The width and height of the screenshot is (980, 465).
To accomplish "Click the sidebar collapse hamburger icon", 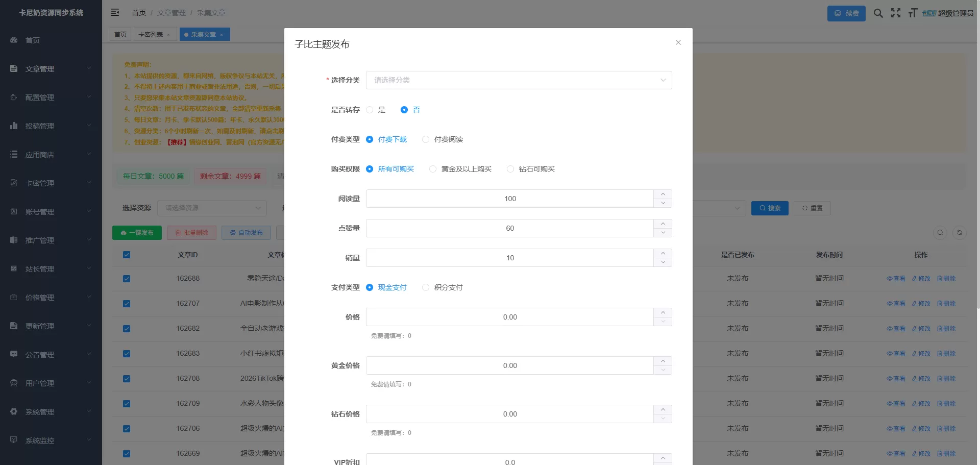I will [x=115, y=12].
